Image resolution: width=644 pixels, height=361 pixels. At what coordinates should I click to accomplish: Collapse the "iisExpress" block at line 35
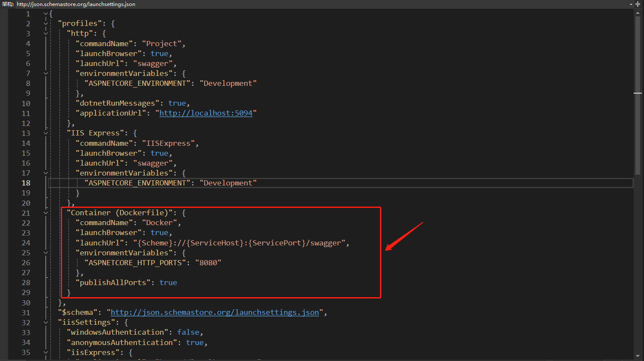46,352
